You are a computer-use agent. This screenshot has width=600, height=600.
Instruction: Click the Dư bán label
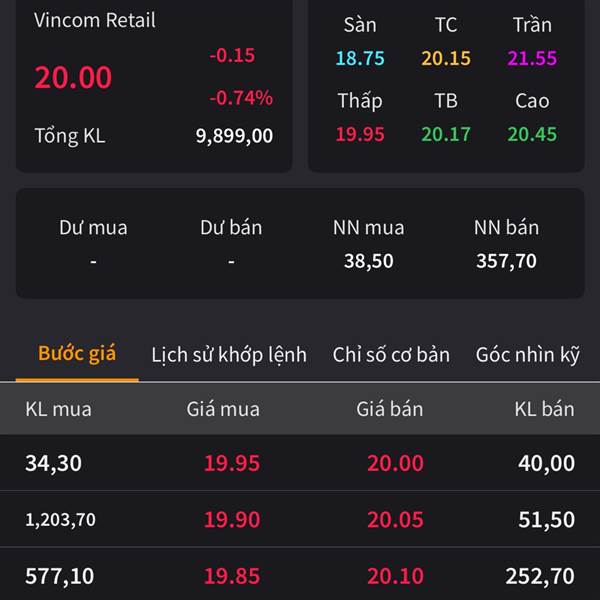231,228
